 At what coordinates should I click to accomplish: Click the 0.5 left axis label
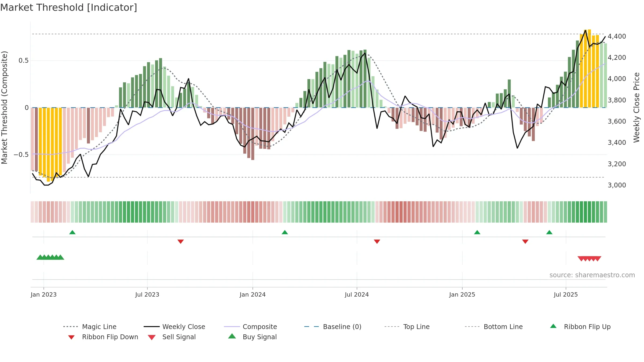[x=23, y=61]
